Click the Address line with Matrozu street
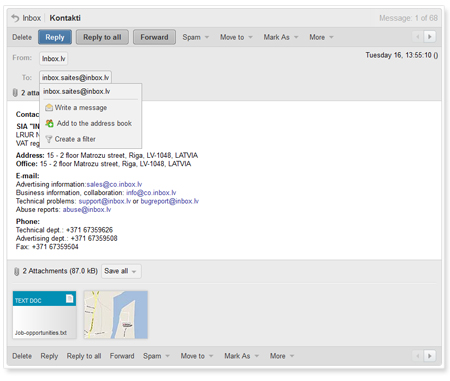 point(107,155)
